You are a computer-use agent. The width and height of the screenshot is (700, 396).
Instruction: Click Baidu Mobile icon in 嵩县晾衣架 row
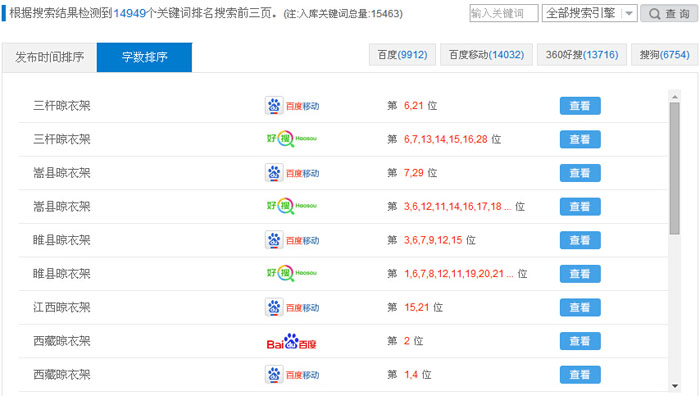tap(292, 173)
